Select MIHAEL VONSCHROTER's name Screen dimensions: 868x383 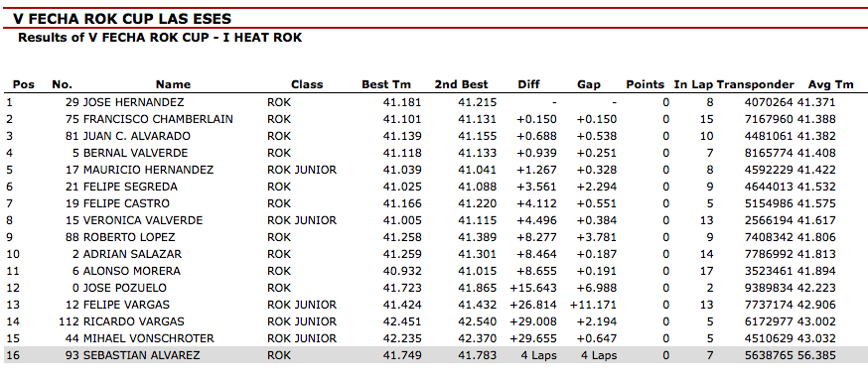pyautogui.click(x=148, y=338)
